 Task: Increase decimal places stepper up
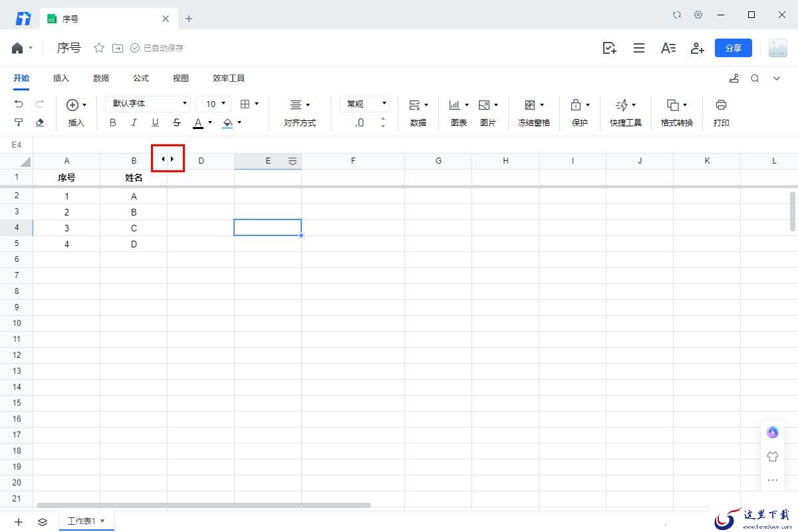pos(382,120)
